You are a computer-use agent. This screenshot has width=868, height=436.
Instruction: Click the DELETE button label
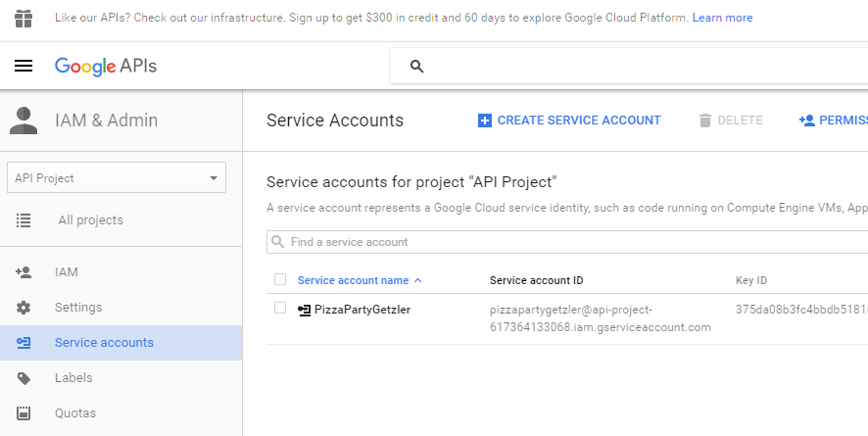coord(740,121)
